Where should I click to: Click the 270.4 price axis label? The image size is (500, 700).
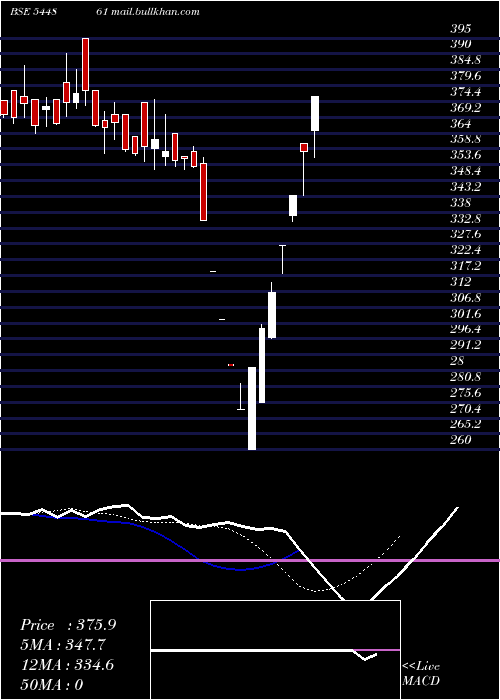point(466,409)
